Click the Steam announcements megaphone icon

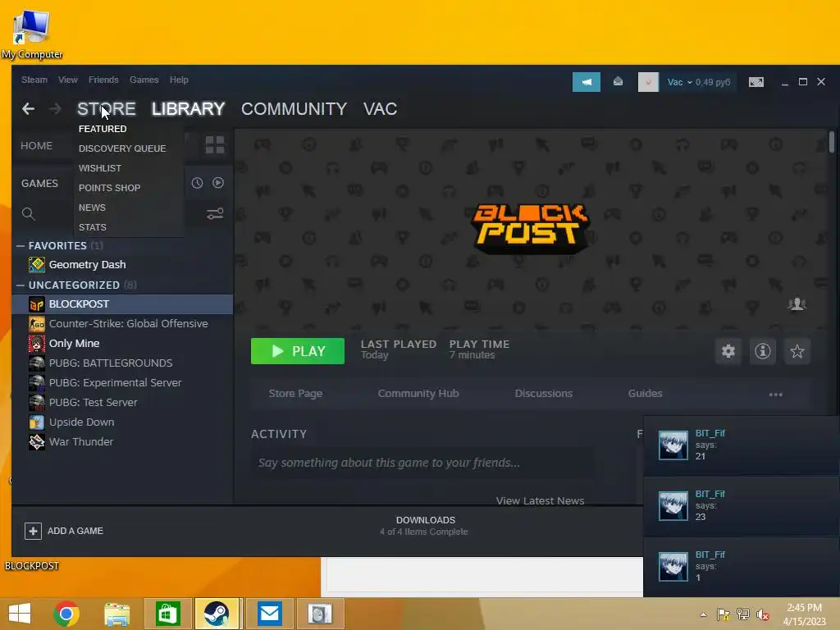click(586, 82)
